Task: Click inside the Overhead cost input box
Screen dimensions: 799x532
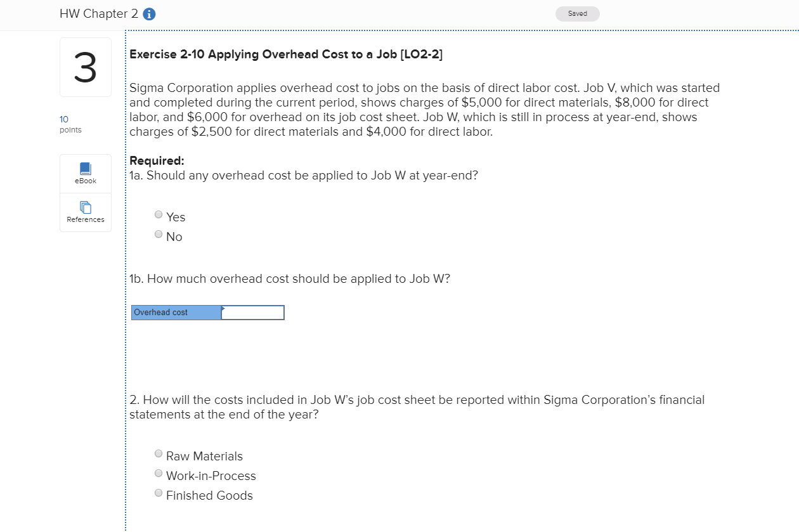Action: click(x=254, y=312)
